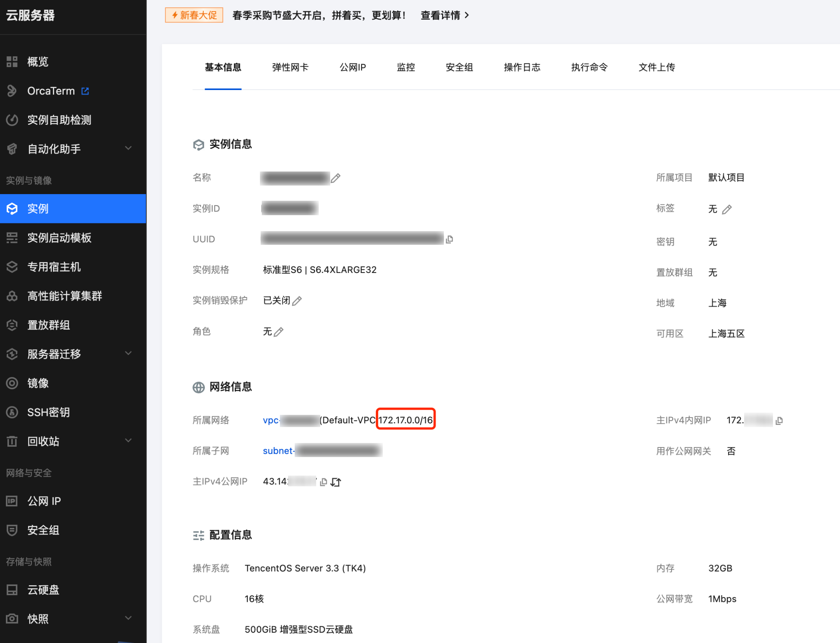840x643 pixels.
Task: Switch to the 弹性网卡 tab
Action: (290, 67)
